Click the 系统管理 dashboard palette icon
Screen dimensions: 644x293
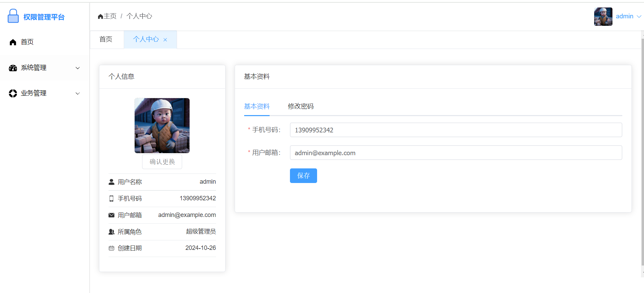click(13, 68)
